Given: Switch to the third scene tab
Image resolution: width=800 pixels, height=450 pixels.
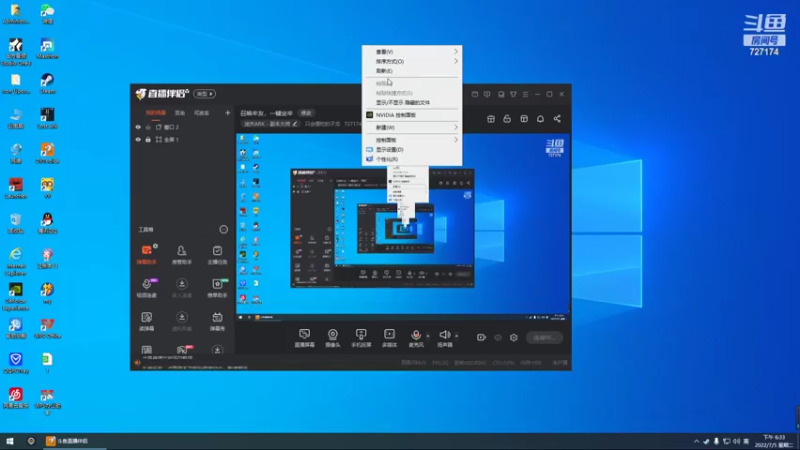Looking at the screenshot, I should pos(202,113).
